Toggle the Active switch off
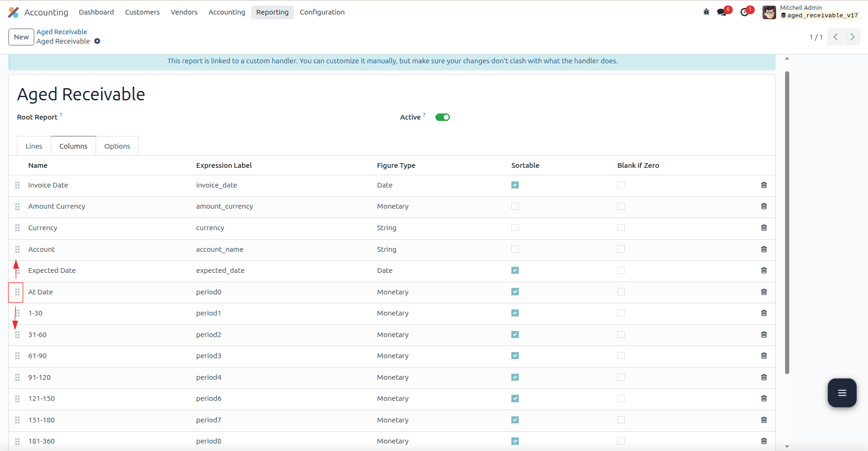This screenshot has height=451, width=868. click(x=442, y=117)
